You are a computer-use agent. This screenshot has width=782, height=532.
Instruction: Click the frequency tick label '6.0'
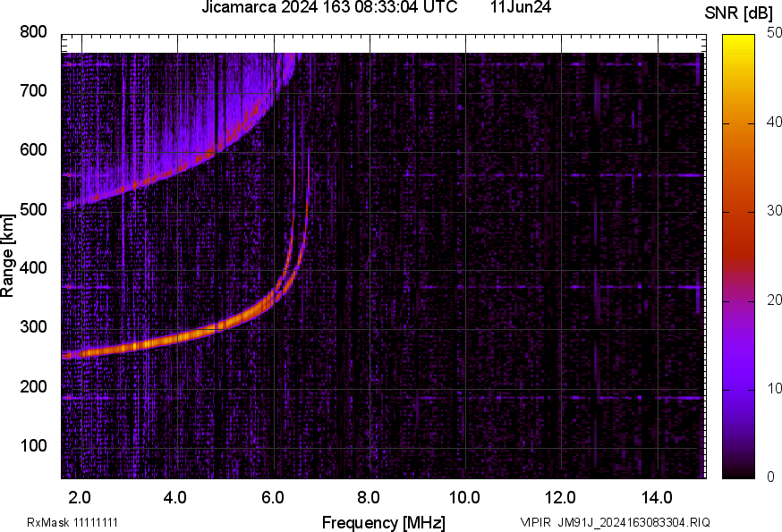(272, 498)
